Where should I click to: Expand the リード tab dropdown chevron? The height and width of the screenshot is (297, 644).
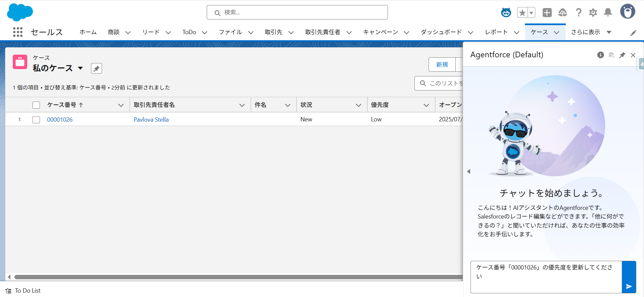168,33
